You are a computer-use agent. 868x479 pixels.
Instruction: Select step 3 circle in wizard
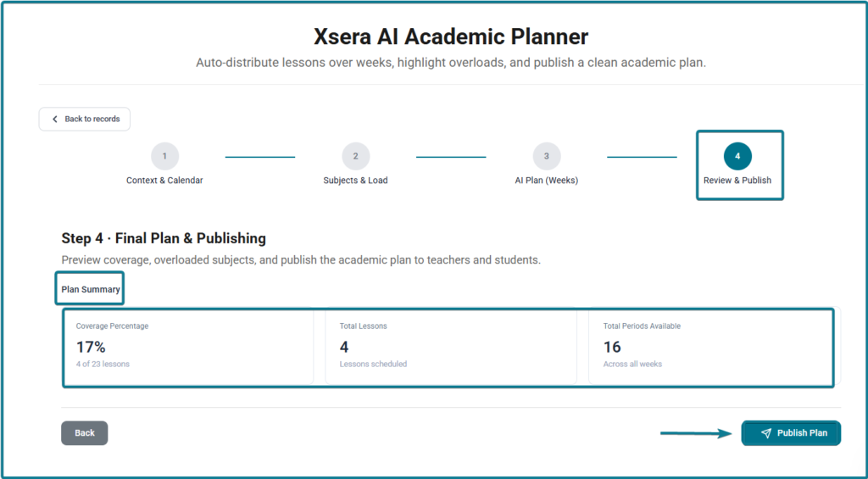547,156
